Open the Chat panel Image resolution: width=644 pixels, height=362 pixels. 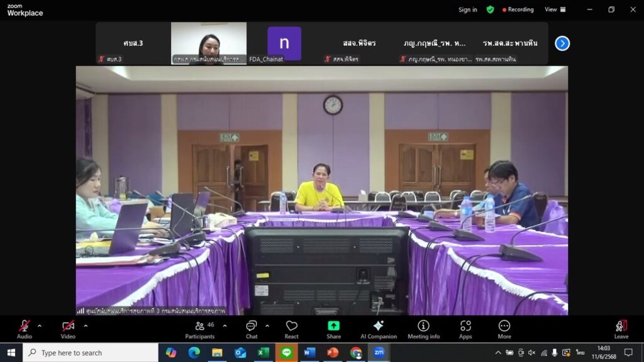pos(251,329)
